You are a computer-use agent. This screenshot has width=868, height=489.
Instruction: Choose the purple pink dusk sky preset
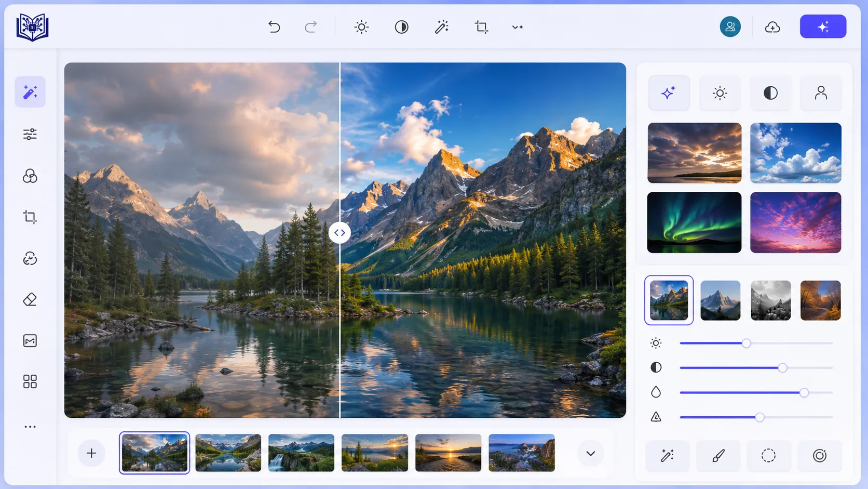point(796,222)
